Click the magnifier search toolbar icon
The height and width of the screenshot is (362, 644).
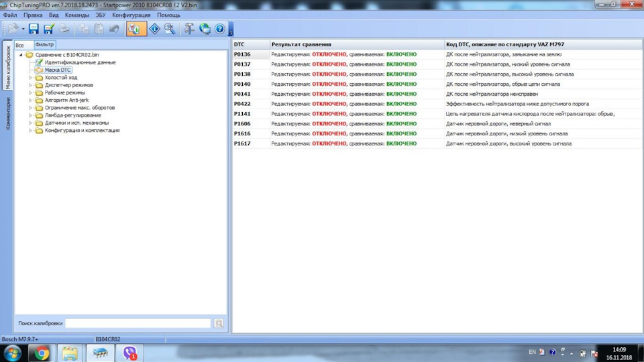click(x=170, y=29)
